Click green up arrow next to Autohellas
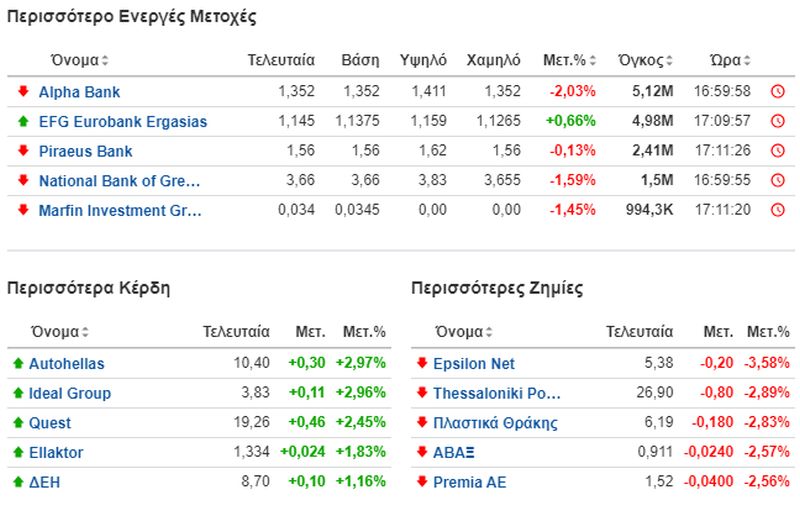Viewport: 800px width, 506px height. pos(18,363)
